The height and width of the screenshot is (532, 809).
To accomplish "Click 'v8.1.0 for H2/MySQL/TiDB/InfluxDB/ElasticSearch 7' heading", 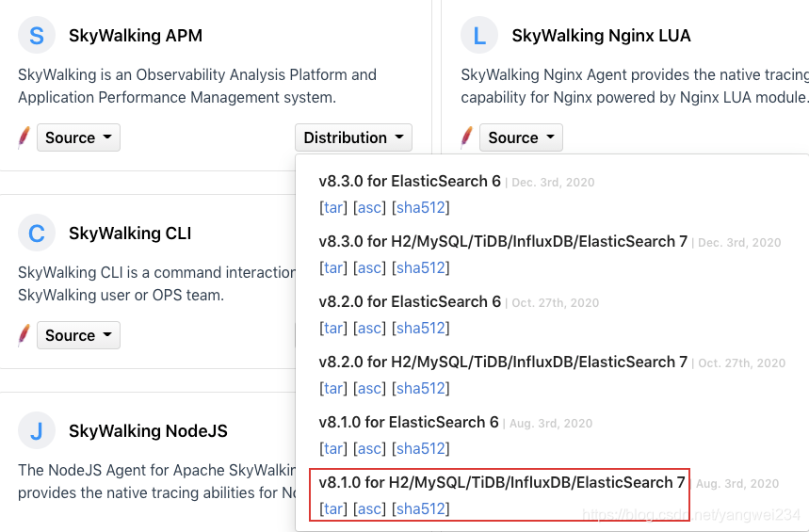I will click(502, 483).
